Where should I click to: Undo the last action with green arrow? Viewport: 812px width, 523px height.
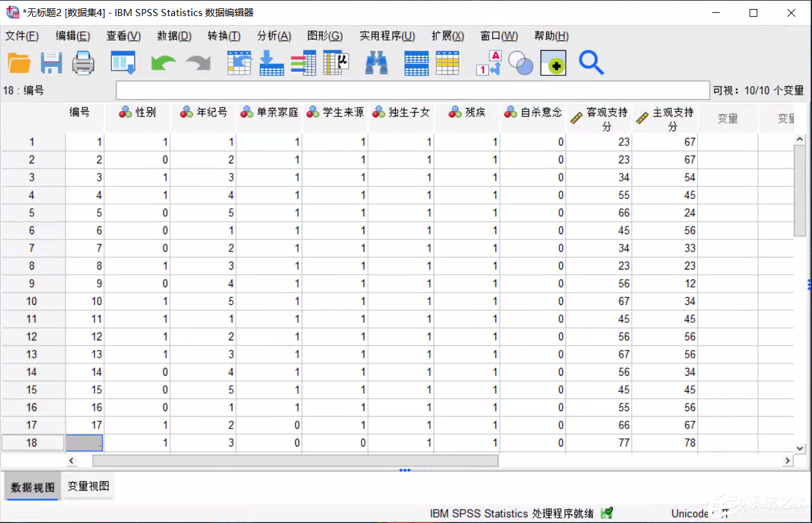[163, 63]
